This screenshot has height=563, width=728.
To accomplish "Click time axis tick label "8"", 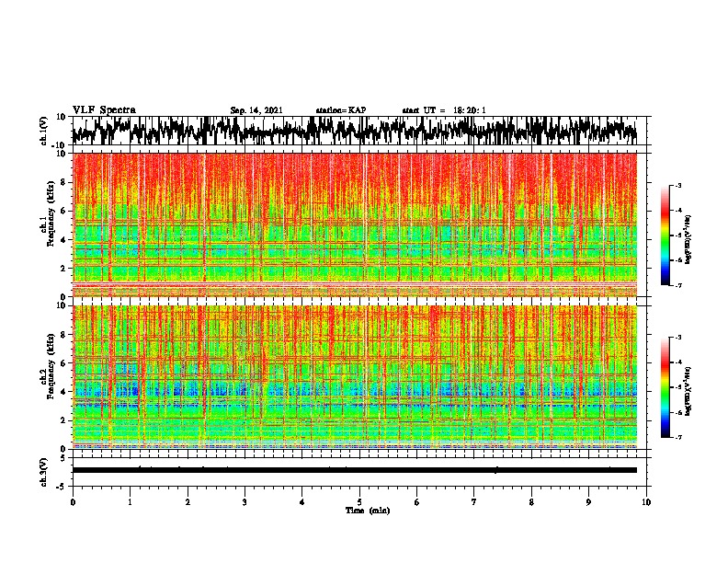I will (531, 502).
